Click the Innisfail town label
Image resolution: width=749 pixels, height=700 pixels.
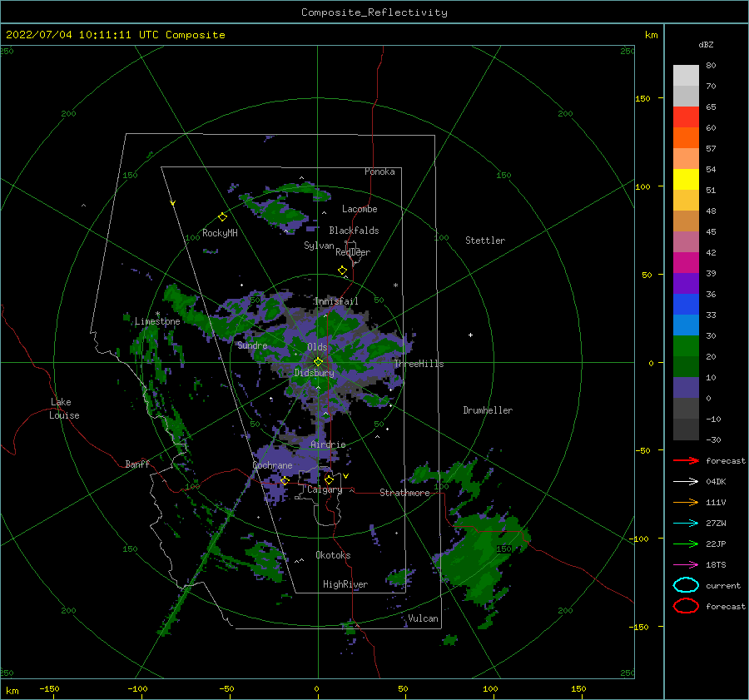336,301
